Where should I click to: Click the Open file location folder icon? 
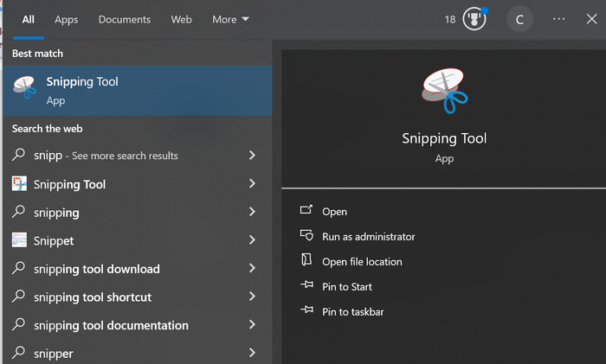[306, 261]
